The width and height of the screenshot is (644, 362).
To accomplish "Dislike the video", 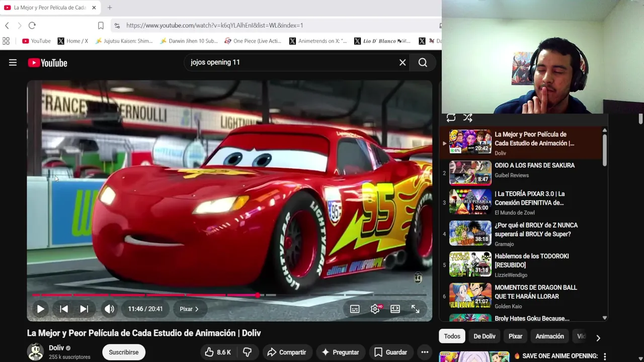I will [x=247, y=352].
